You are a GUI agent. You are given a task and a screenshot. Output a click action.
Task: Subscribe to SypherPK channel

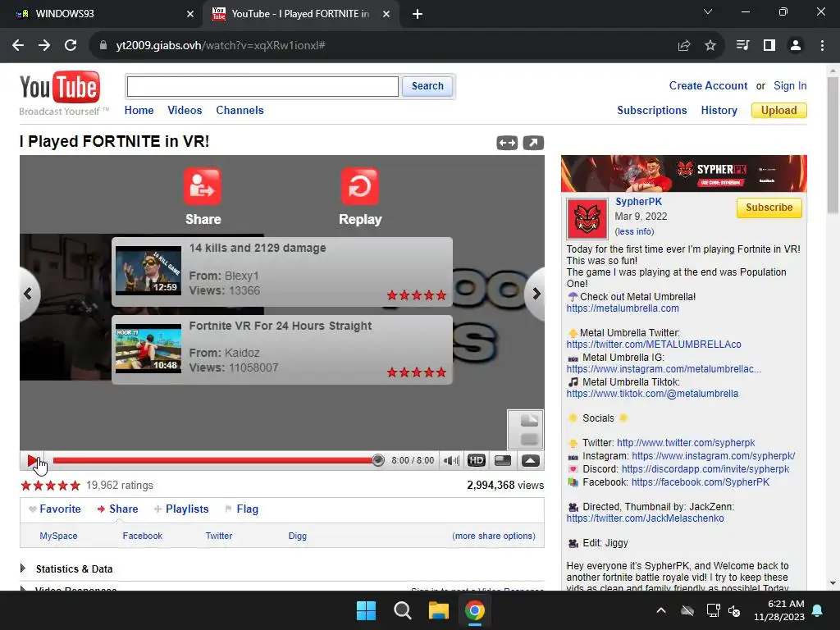769,208
